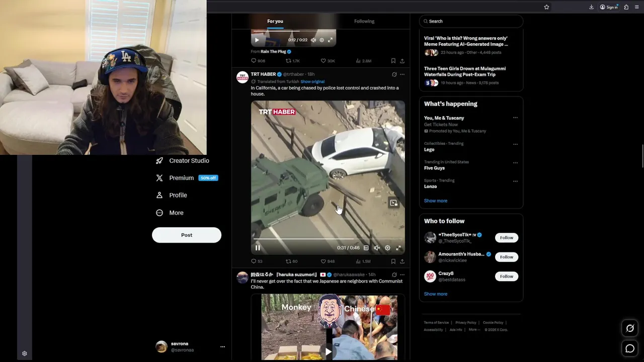
Task: Open settings on the Rain The Plug video
Action: (322, 40)
